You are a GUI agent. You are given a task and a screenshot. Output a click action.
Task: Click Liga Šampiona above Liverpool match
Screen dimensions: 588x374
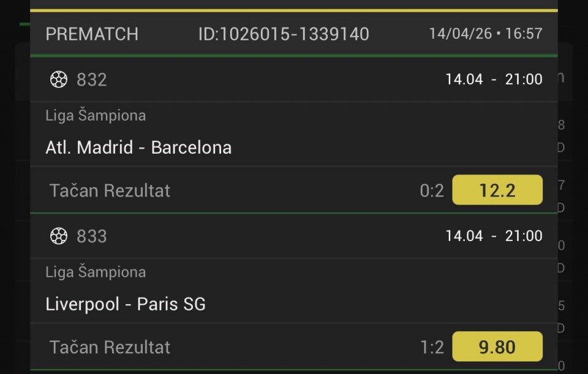pyautogui.click(x=96, y=272)
